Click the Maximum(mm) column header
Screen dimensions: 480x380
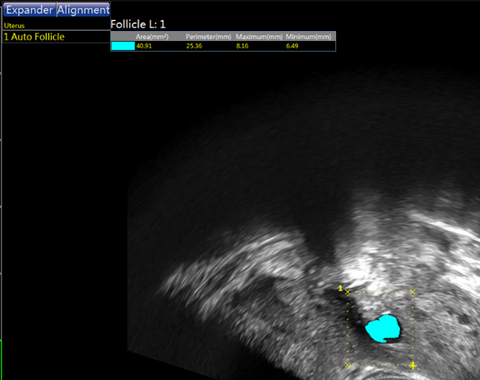[259, 37]
